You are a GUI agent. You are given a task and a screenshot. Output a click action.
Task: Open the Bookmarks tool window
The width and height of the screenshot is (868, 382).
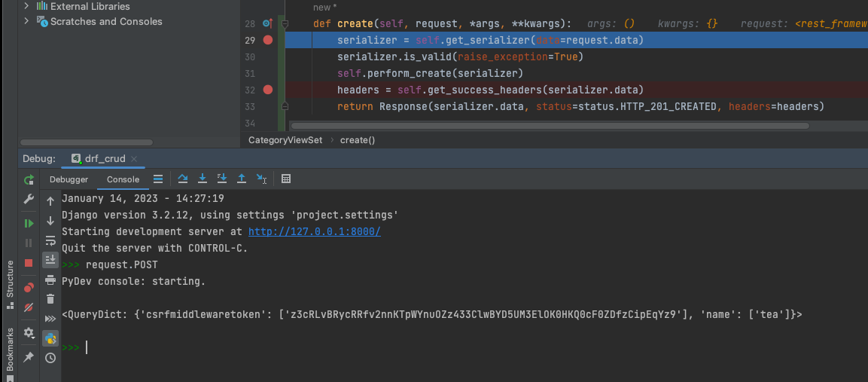pyautogui.click(x=10, y=354)
